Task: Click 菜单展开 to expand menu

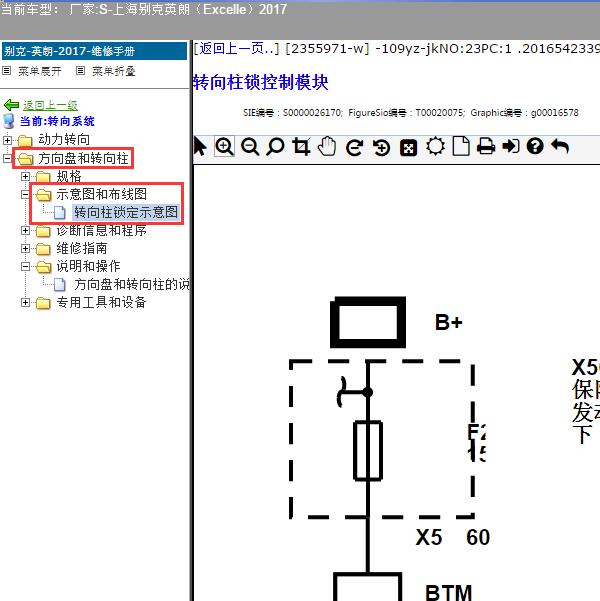Action: pyautogui.click(x=40, y=71)
